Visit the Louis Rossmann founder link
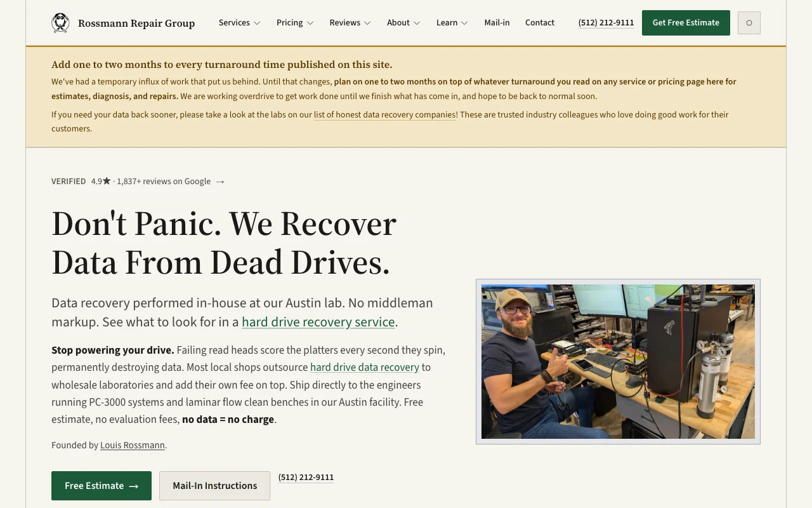812x508 pixels. (133, 445)
